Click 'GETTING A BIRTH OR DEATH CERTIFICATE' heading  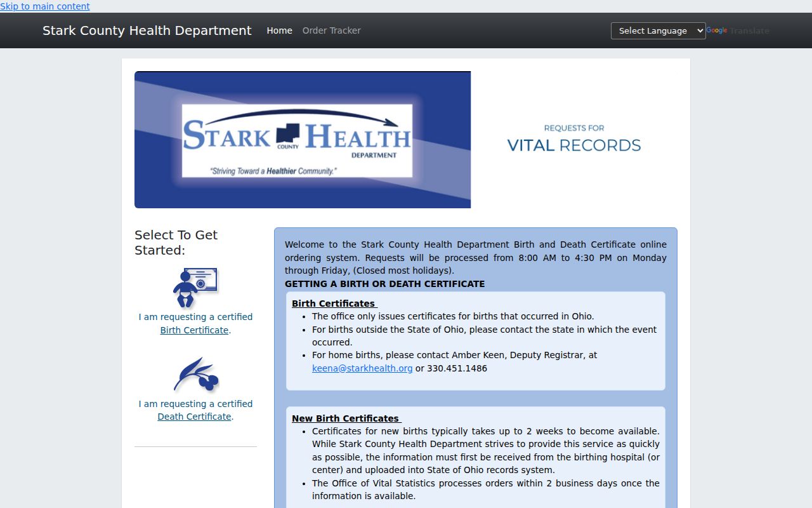coord(384,284)
